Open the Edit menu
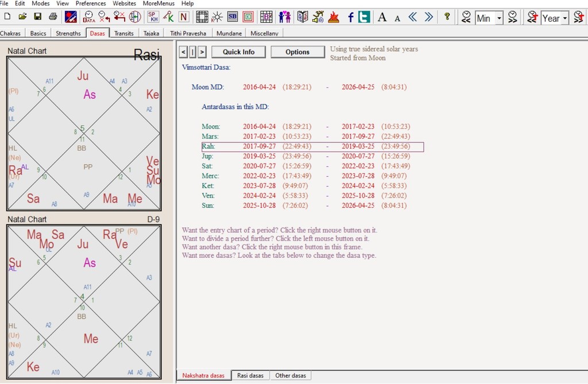 [x=20, y=3]
